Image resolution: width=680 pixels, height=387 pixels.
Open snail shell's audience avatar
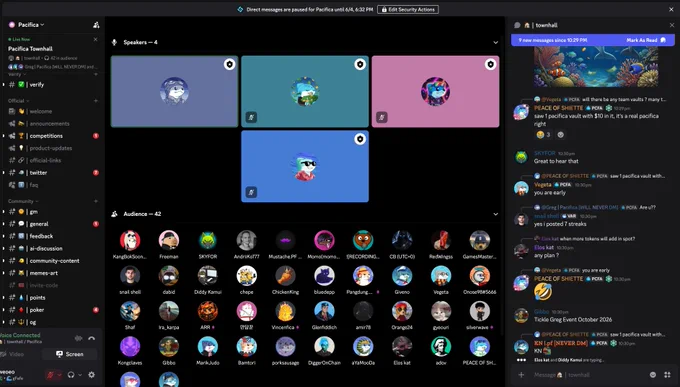[130, 276]
